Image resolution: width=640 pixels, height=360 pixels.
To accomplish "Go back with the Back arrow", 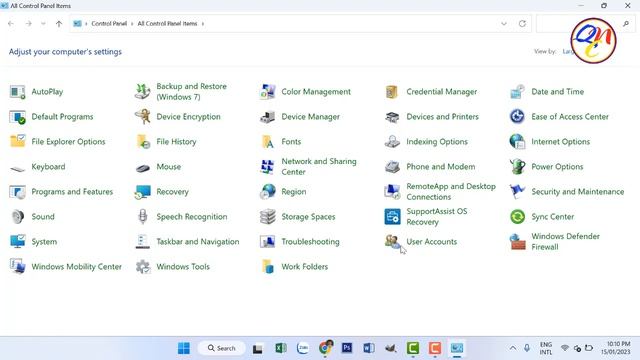I will click(x=11, y=24).
